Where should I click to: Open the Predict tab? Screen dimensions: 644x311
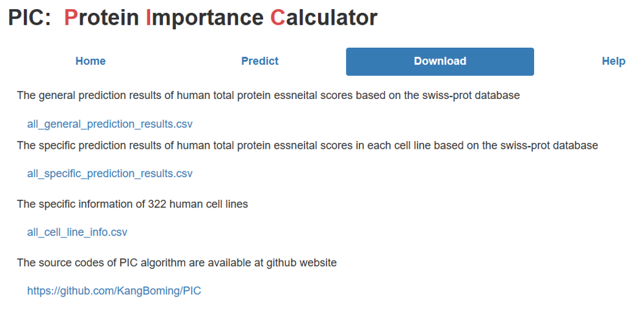coord(259,61)
